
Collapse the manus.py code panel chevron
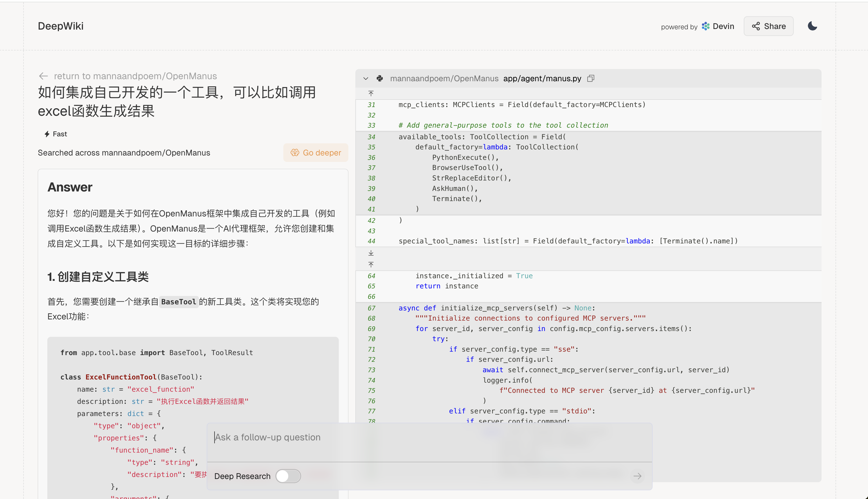pyautogui.click(x=366, y=79)
